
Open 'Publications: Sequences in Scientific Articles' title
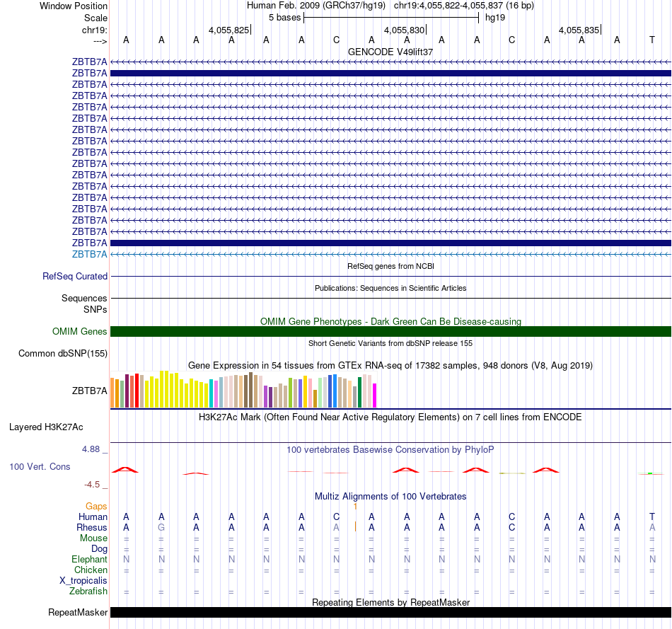pyautogui.click(x=390, y=288)
